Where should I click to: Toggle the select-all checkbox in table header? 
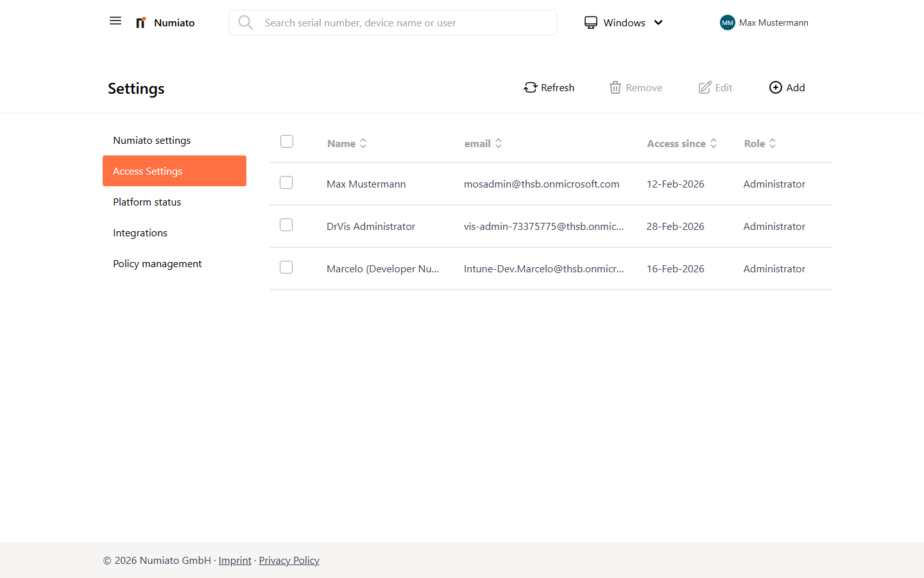click(286, 141)
